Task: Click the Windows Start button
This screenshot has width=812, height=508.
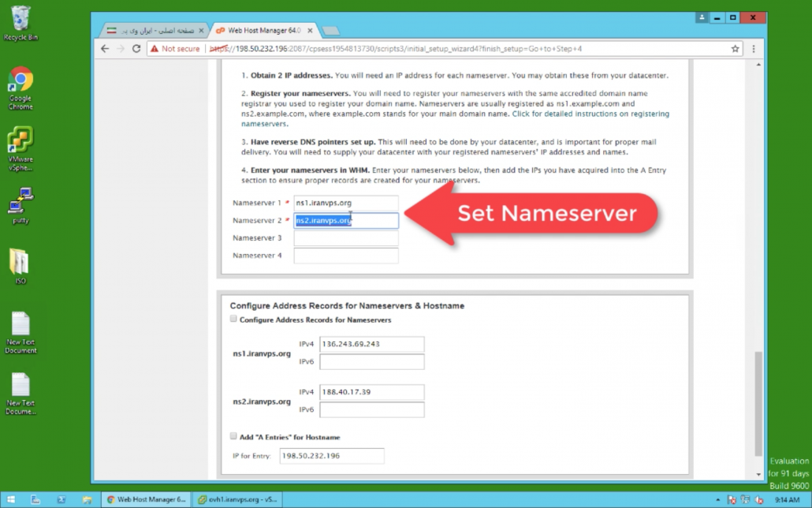Action: pyautogui.click(x=9, y=499)
